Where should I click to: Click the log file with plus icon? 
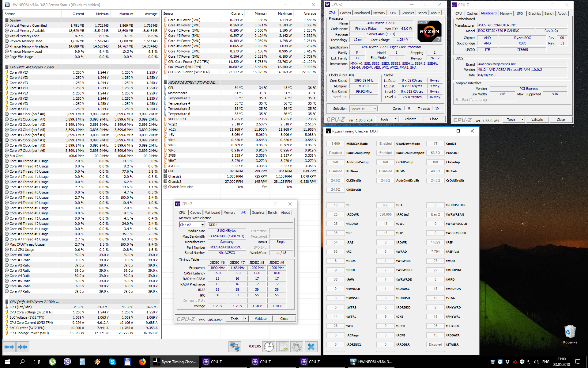point(283,347)
